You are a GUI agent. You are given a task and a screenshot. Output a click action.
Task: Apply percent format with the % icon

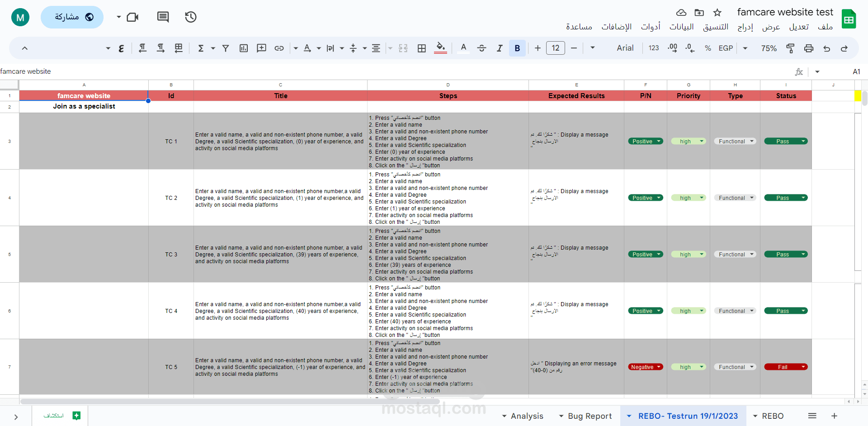click(x=708, y=48)
